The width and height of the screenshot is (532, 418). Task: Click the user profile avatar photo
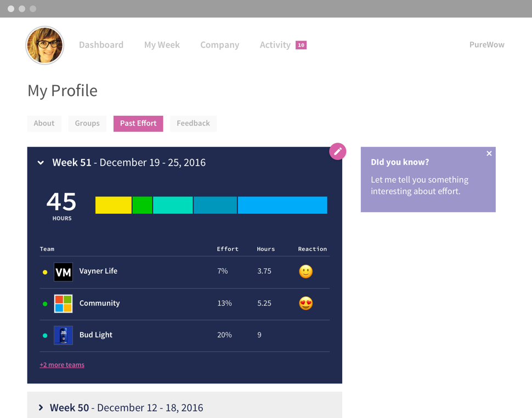pos(45,45)
